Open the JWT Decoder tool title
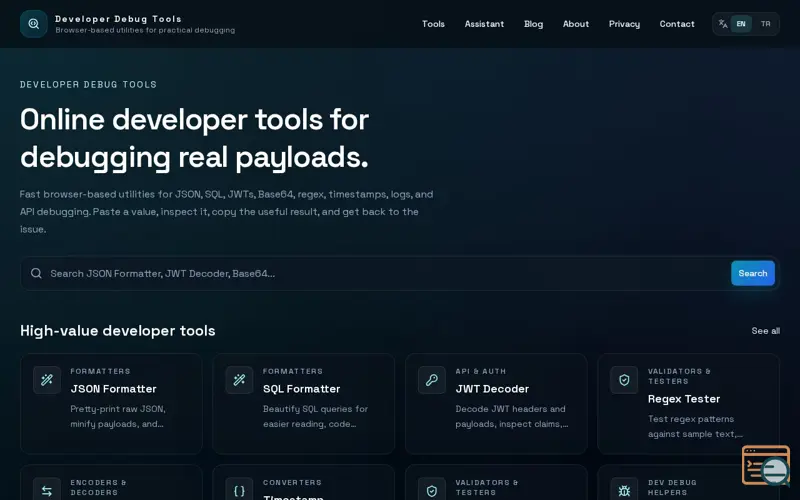Viewport: 800px width, 500px height. tap(492, 389)
